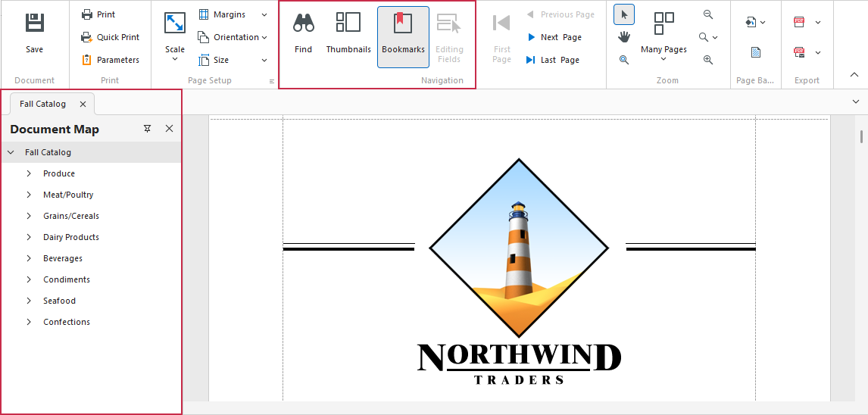The image size is (868, 415).
Task: Expand the Dairy Products node
Action: (x=29, y=237)
